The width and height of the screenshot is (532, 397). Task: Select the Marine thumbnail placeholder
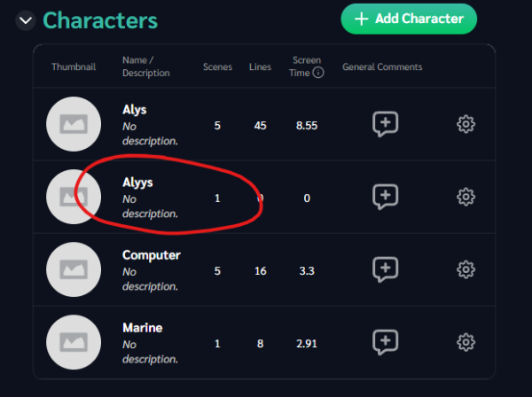(73, 341)
